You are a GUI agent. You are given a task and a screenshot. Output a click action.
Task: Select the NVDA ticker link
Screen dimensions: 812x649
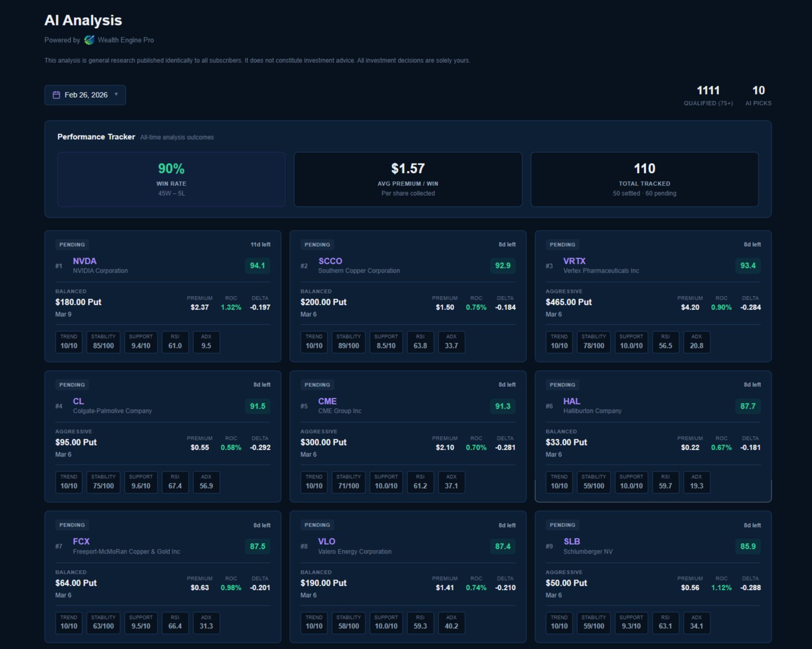(84, 261)
